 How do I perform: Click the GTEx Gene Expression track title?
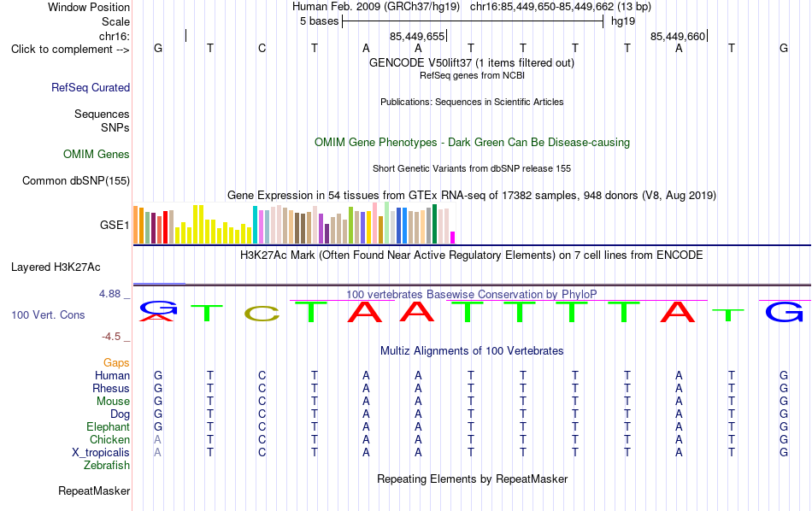(x=472, y=195)
